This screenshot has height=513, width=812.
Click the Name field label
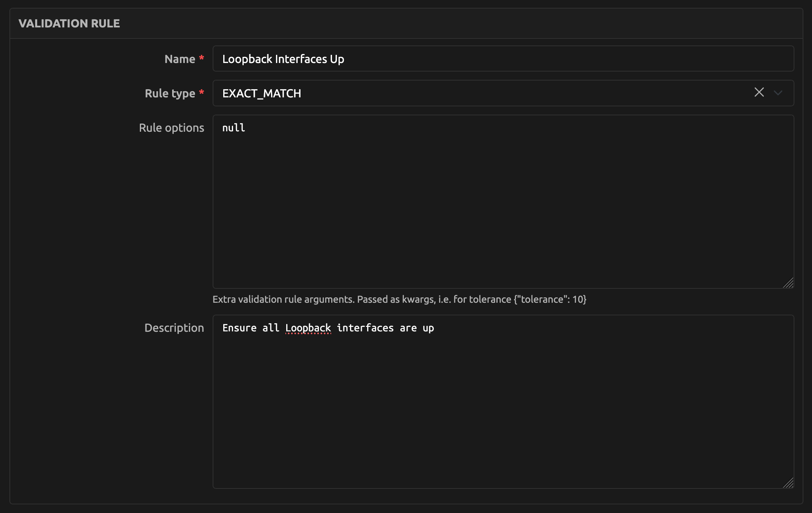[x=179, y=59]
